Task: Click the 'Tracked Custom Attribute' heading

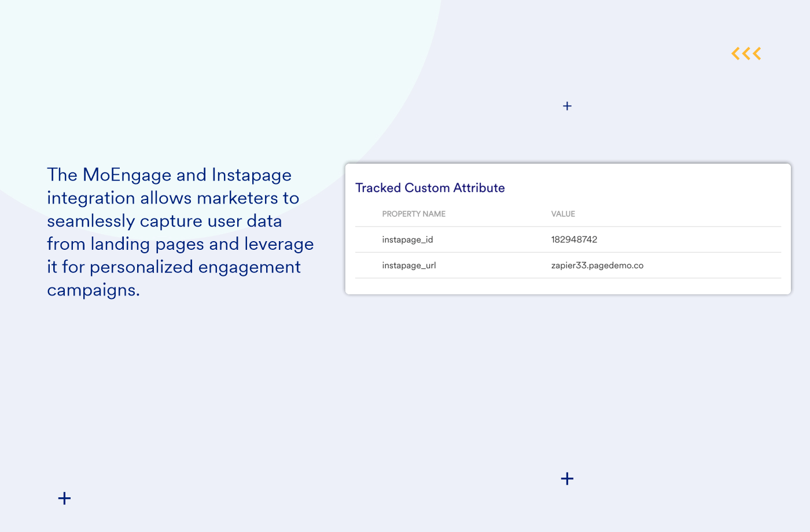Action: tap(430, 188)
